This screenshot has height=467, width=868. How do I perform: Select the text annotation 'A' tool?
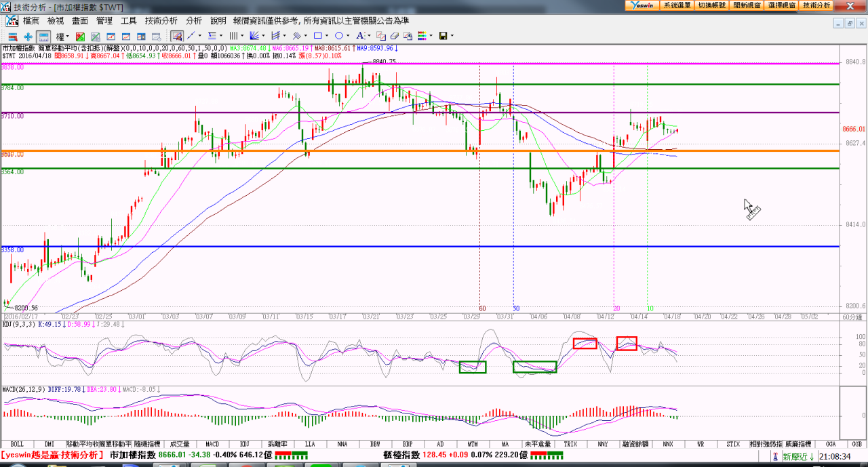(x=359, y=36)
